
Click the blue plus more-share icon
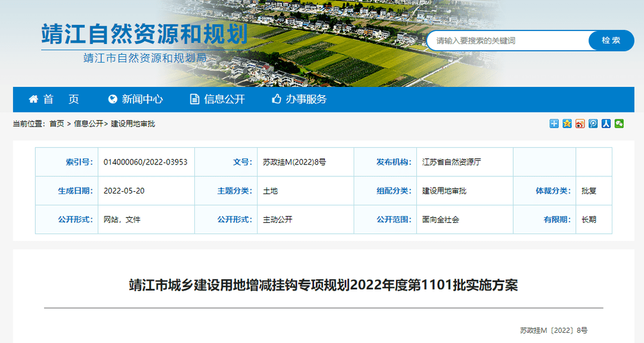(x=554, y=123)
